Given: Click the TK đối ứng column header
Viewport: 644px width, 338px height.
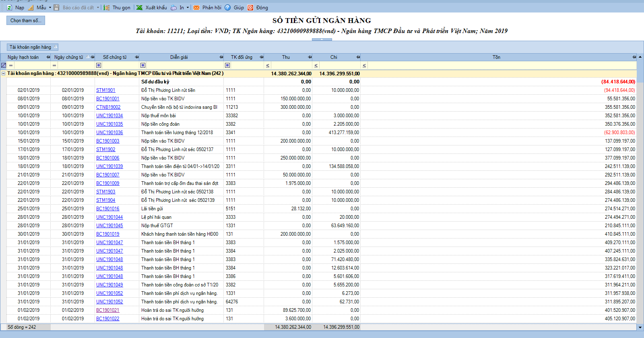Looking at the screenshot, I should [x=242, y=57].
